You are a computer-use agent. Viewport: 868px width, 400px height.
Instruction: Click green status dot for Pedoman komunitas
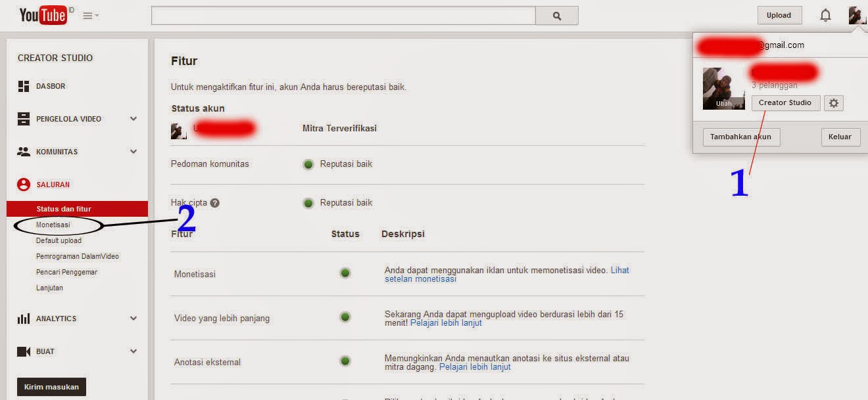[x=308, y=164]
